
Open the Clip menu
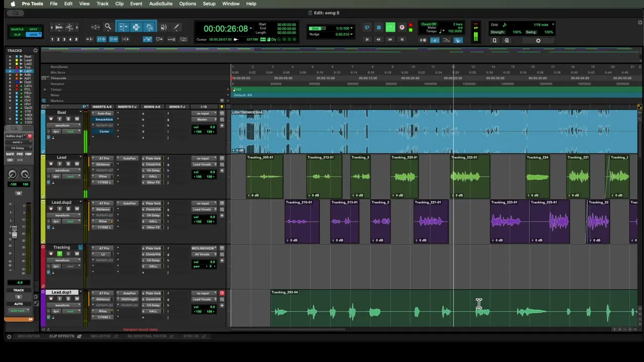(119, 4)
